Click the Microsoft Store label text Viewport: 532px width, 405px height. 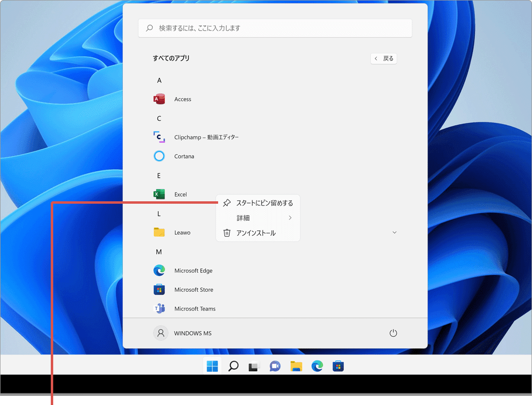click(x=194, y=289)
